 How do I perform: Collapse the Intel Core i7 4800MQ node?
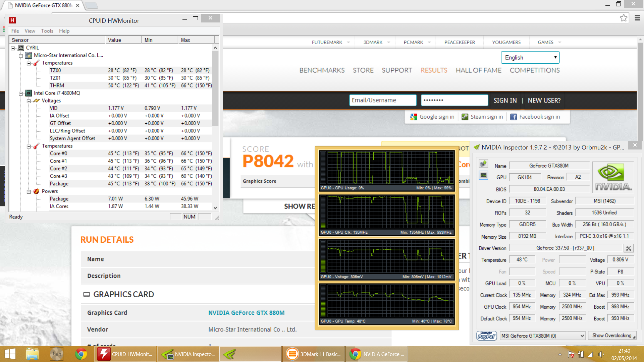21,94
